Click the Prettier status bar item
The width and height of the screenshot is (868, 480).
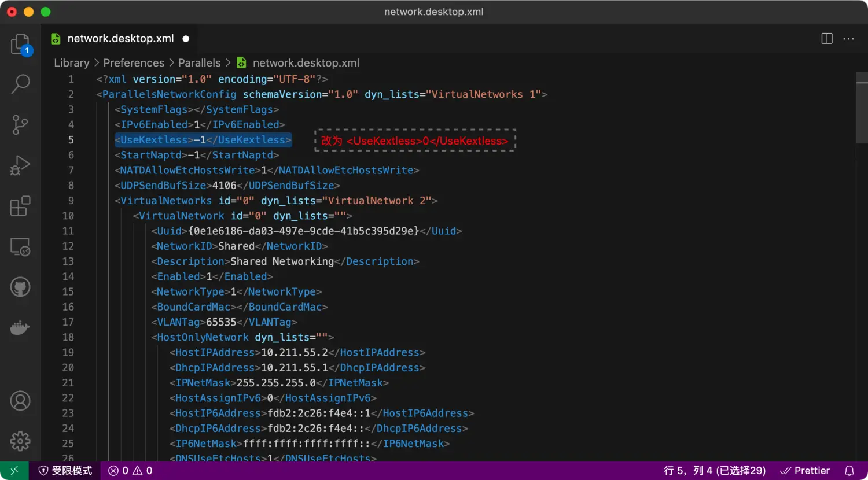pos(805,471)
